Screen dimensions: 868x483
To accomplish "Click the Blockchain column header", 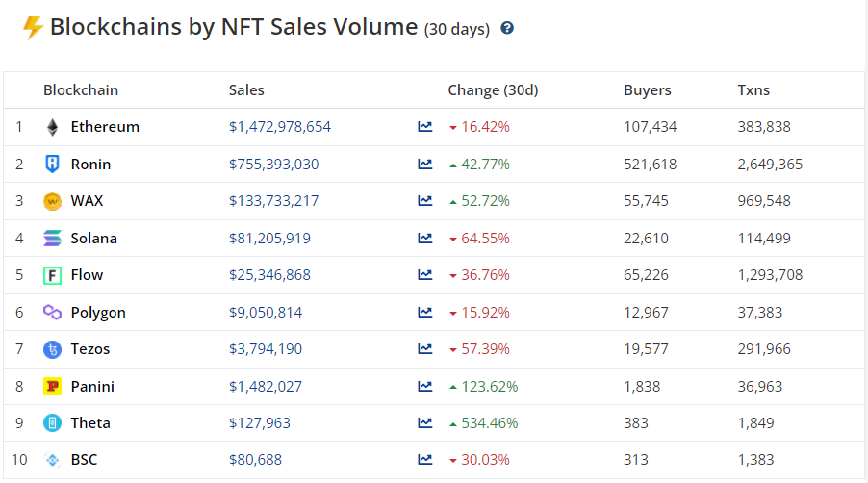I will (x=81, y=90).
